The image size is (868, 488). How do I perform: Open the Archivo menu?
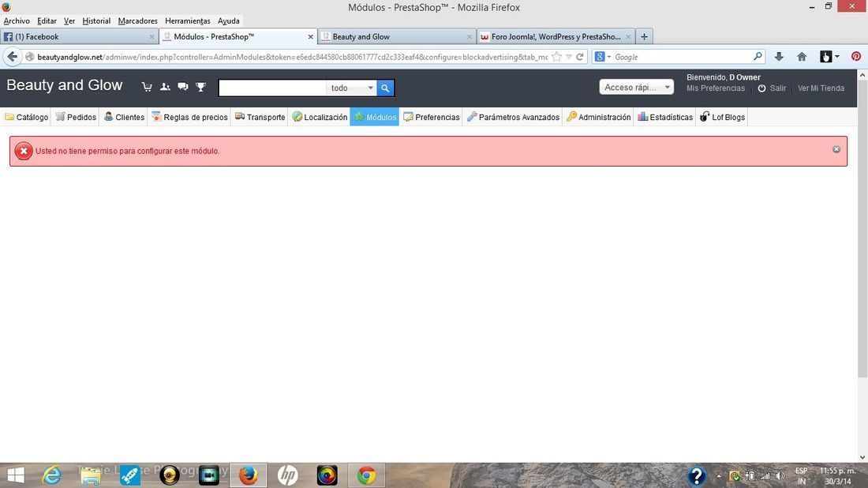point(17,21)
